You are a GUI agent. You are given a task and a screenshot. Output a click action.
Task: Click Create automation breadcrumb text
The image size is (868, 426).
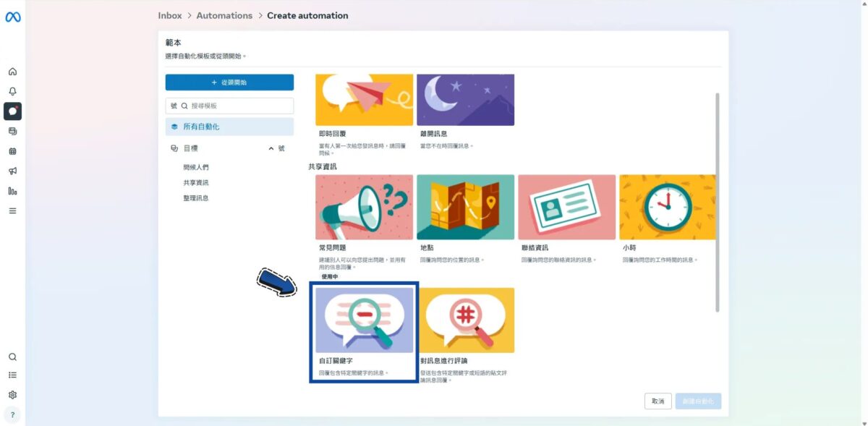[307, 15]
